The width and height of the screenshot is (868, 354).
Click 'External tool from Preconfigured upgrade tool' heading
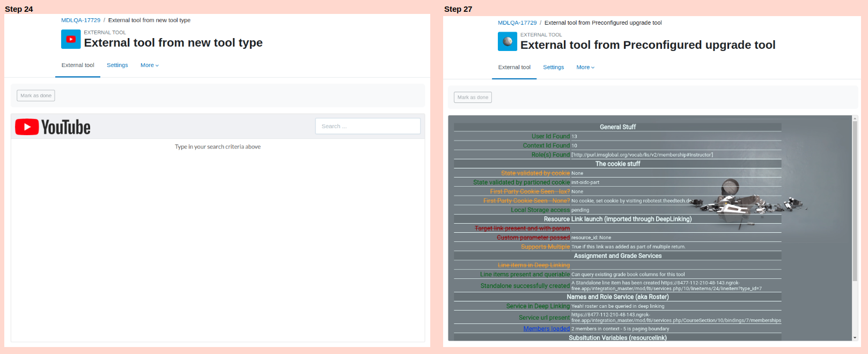648,45
